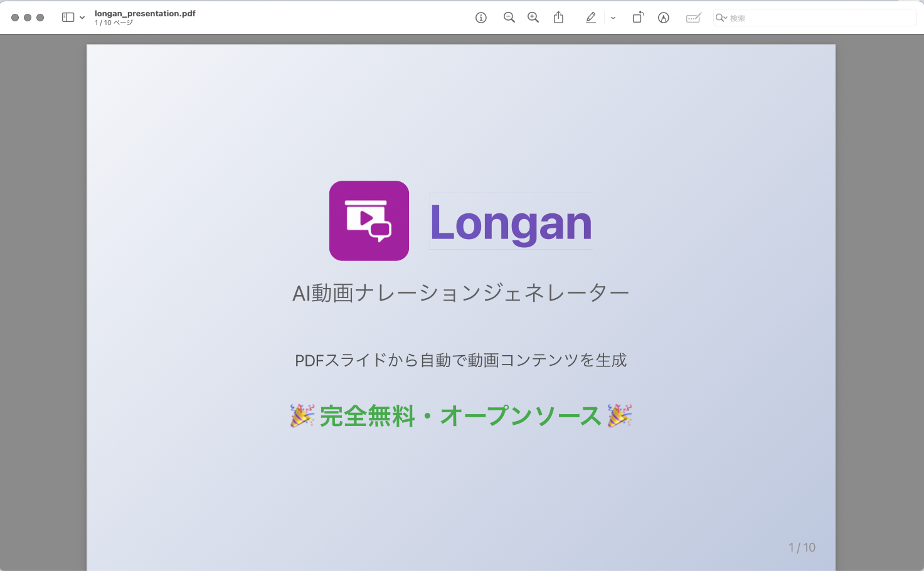
Task: Rotate the page with rotate icon
Action: (638, 18)
